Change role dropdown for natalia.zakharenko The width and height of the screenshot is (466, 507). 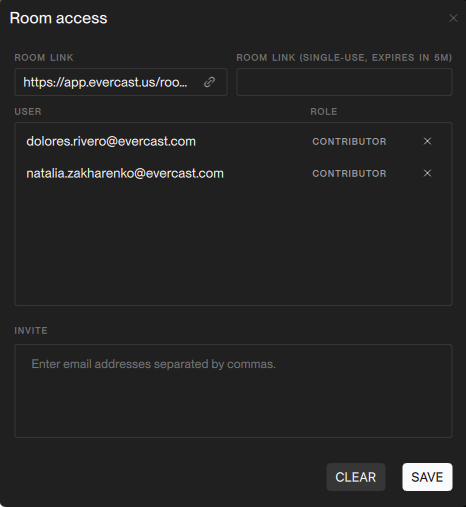[349, 174]
